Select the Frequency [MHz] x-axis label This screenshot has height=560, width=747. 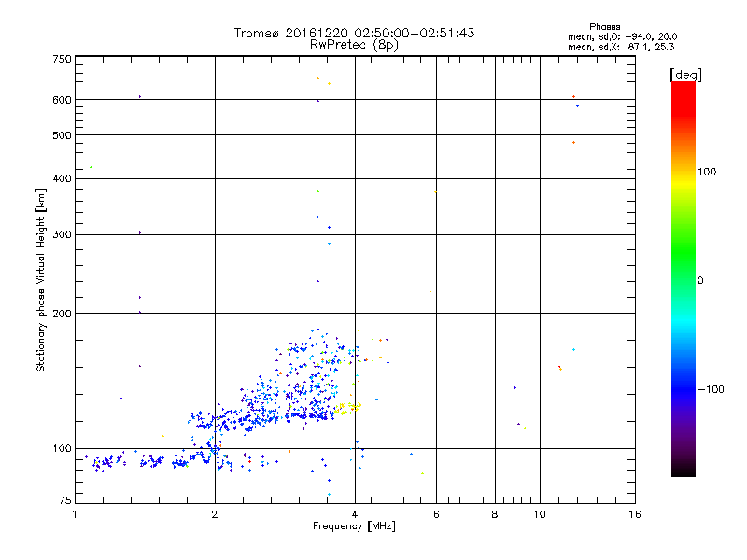click(354, 527)
